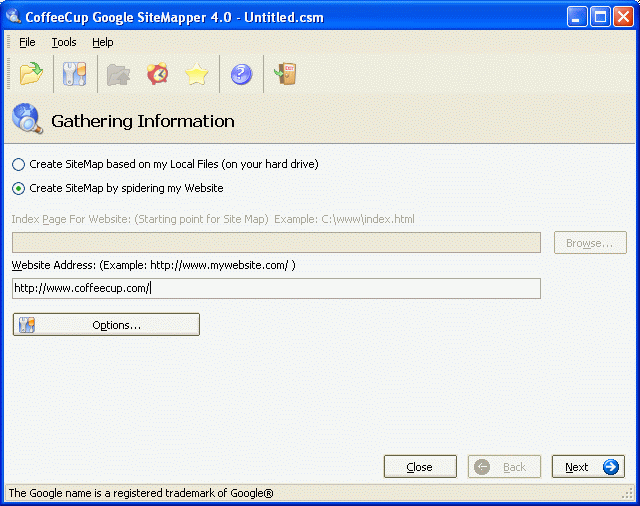Open project via the folder toolbar icon

point(31,74)
